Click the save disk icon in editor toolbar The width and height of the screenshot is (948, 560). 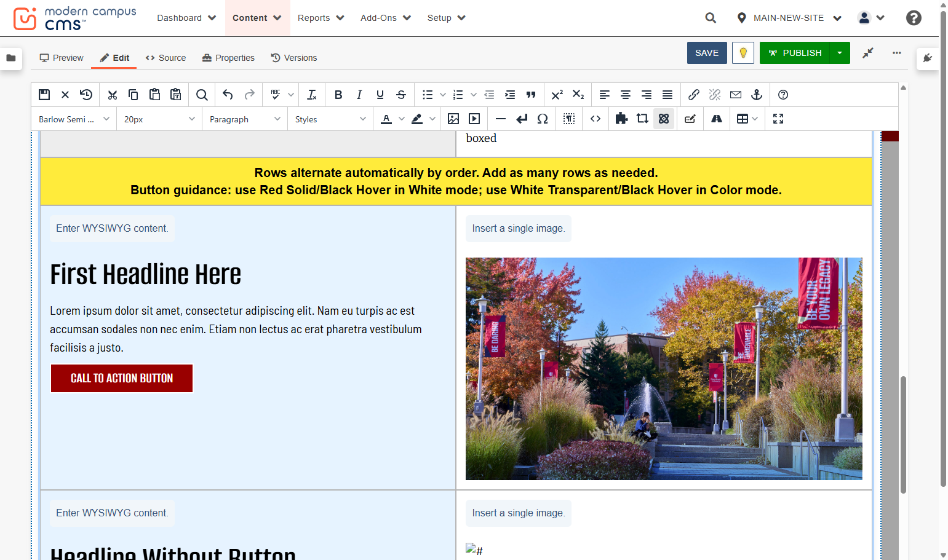[44, 95]
